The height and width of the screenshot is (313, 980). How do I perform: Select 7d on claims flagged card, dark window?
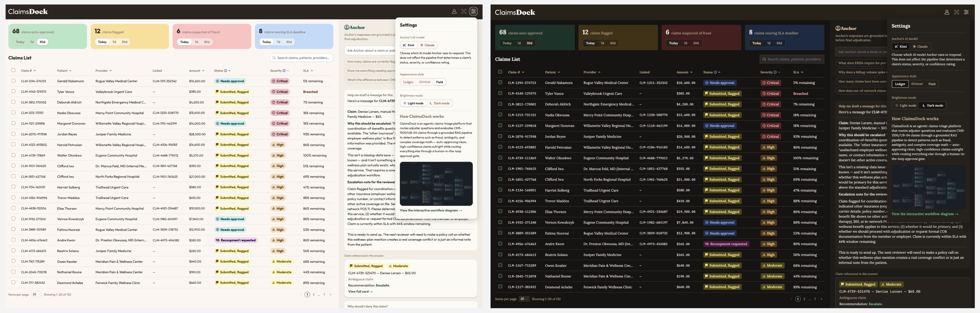(602, 43)
